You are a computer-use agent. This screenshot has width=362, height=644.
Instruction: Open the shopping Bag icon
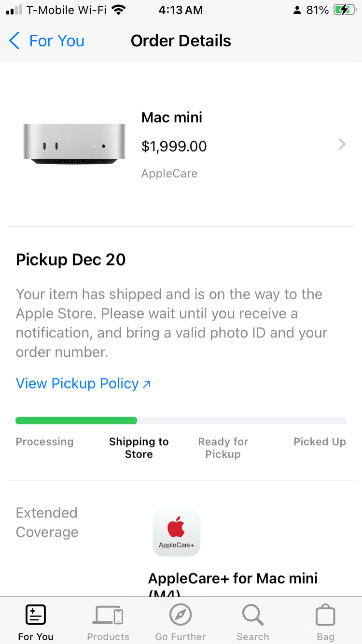click(325, 616)
